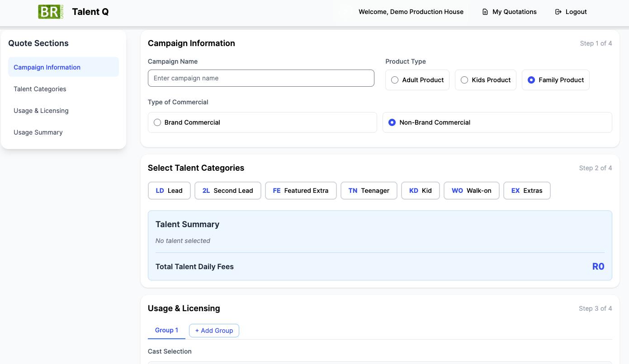
Task: Open My Quotations
Action: (509, 12)
